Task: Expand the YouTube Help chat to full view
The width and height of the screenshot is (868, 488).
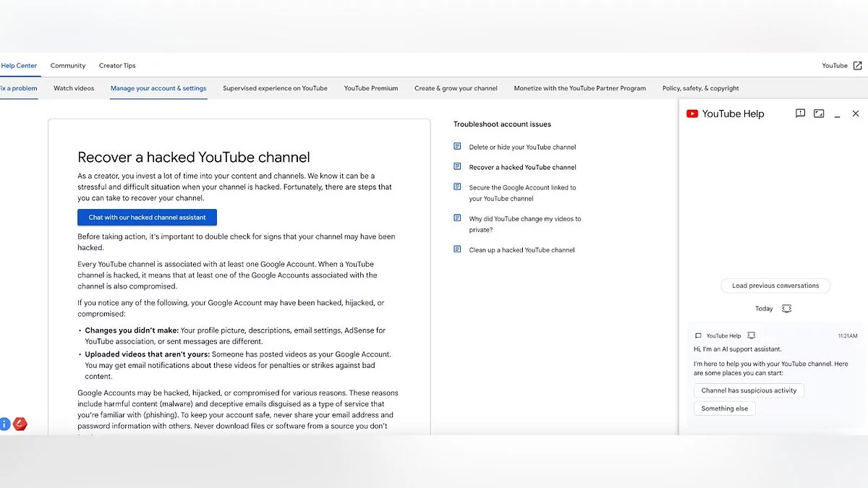Action: tap(819, 114)
